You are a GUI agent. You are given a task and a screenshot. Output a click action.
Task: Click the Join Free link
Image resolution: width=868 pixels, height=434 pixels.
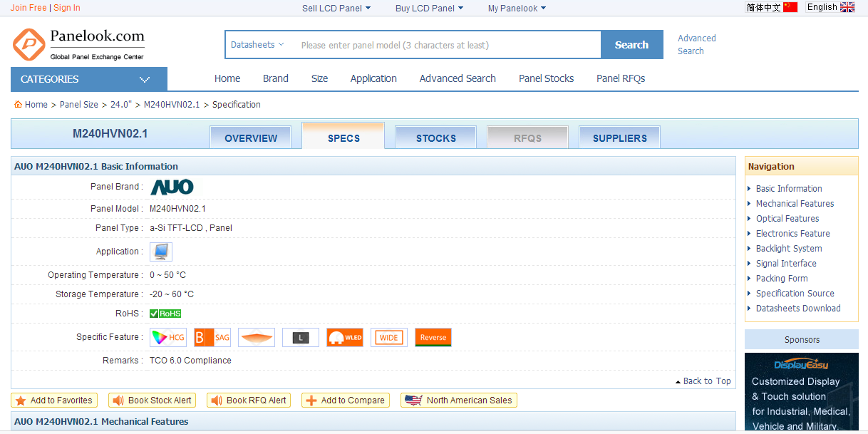coord(29,8)
